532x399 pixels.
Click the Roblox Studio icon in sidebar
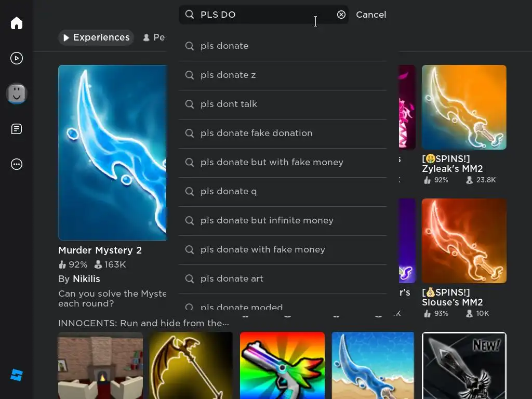16,375
